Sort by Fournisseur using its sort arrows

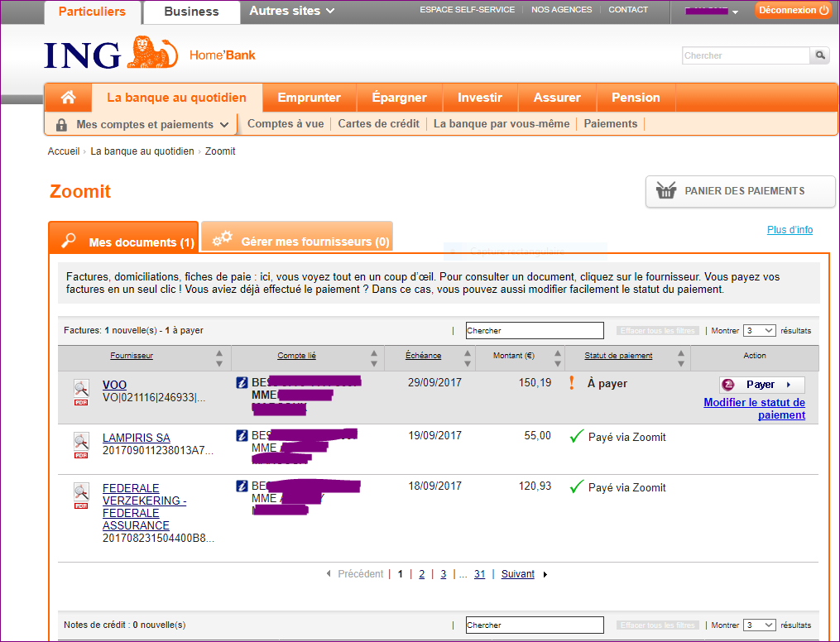pyautogui.click(x=219, y=358)
